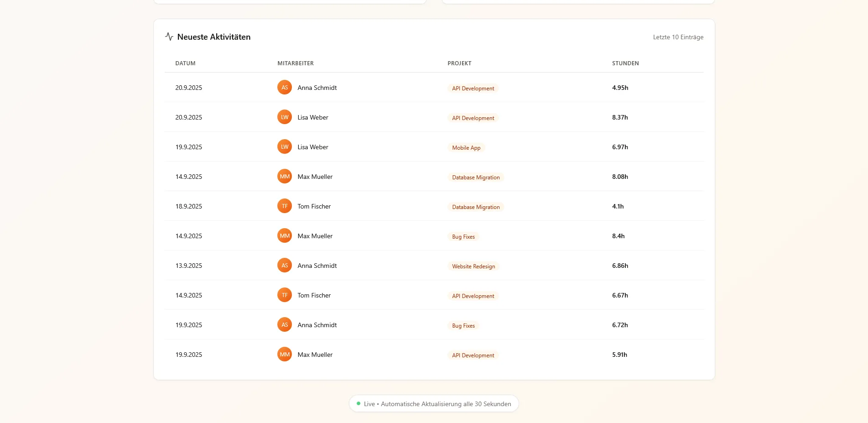Click the STUNDEN column header
Image resolution: width=868 pixels, height=423 pixels.
(x=625, y=63)
